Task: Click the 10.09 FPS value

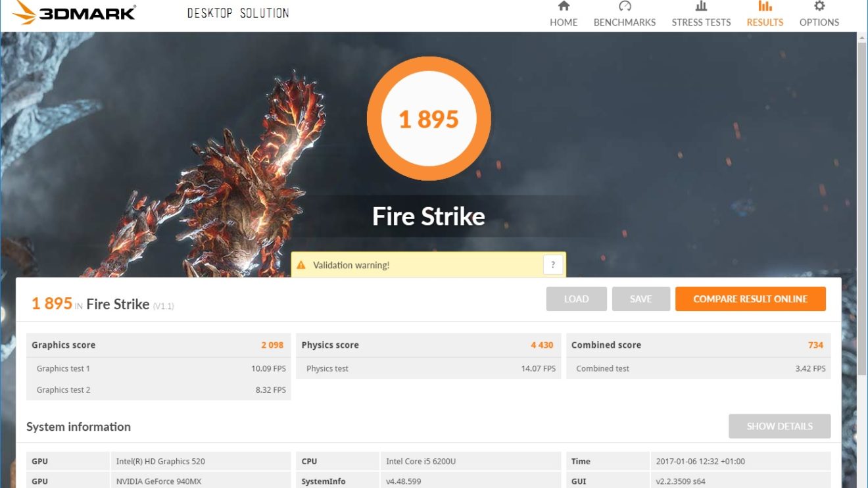Action: (x=268, y=368)
